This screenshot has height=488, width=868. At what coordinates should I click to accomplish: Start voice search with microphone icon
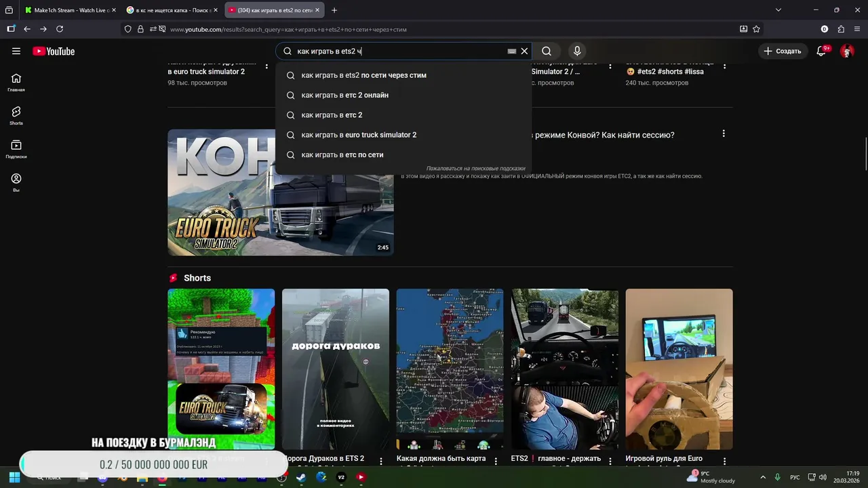click(577, 51)
